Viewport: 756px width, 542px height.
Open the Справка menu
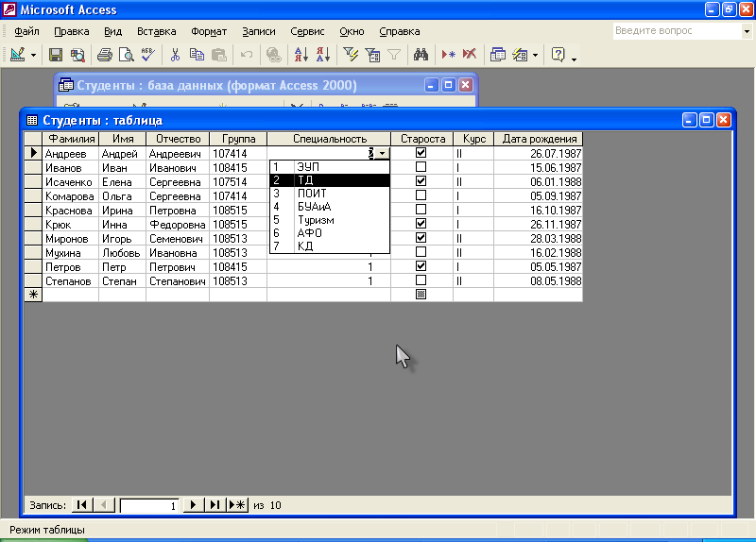pyautogui.click(x=399, y=31)
